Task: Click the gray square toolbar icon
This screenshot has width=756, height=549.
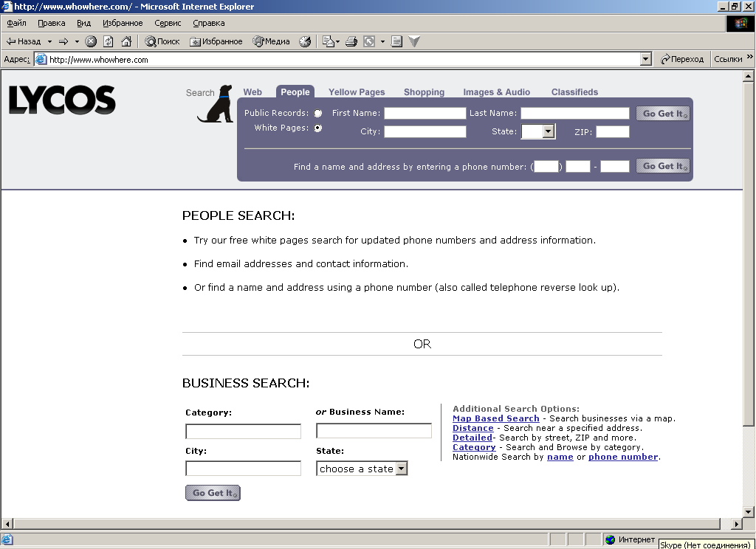Action: point(369,41)
